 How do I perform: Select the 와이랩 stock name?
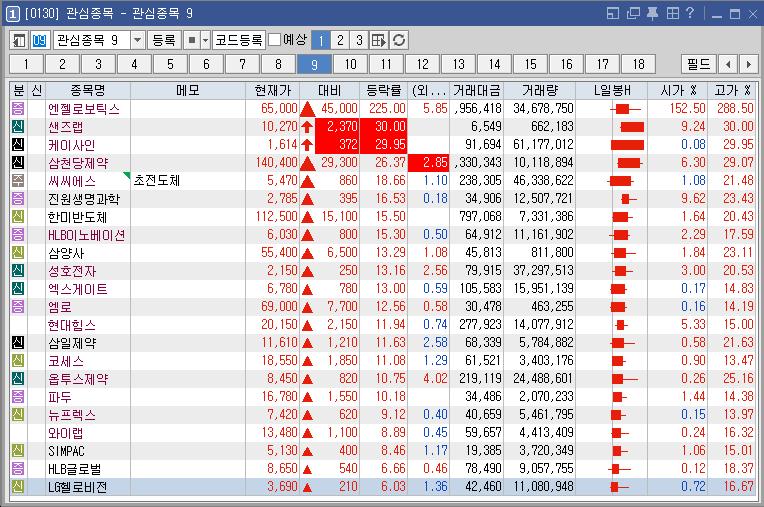(x=65, y=433)
